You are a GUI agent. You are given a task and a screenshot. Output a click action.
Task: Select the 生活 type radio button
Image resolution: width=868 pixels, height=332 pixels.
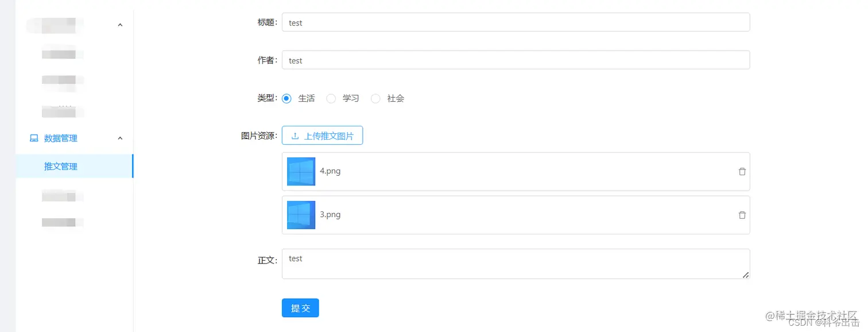[x=286, y=98]
